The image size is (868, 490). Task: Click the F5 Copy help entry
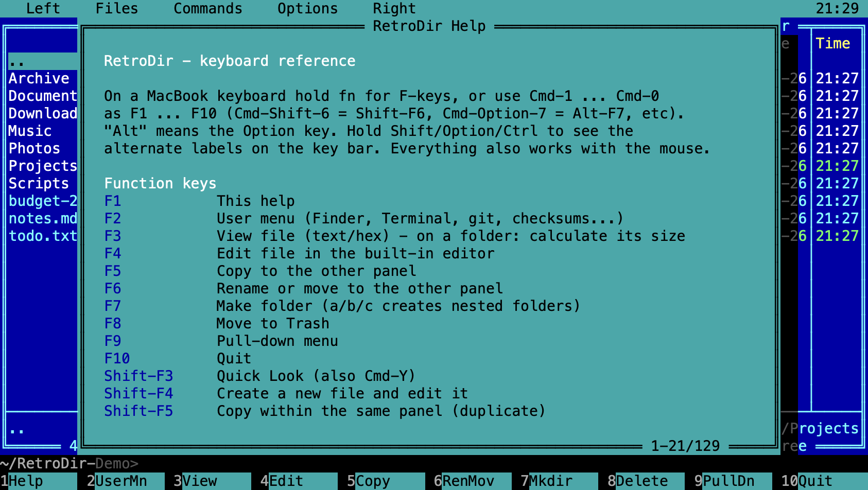click(x=260, y=271)
